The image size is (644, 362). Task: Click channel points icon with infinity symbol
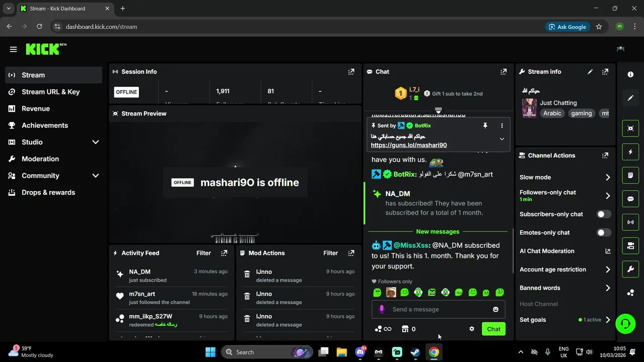[x=383, y=329]
